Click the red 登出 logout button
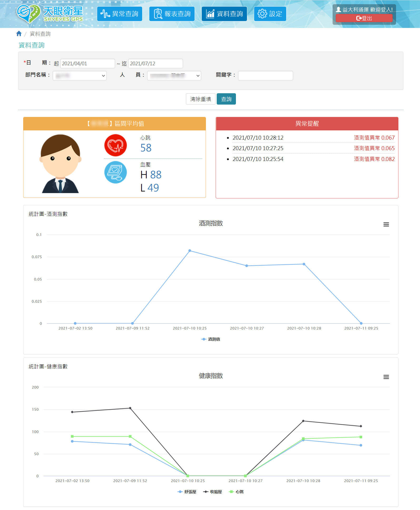 364,18
